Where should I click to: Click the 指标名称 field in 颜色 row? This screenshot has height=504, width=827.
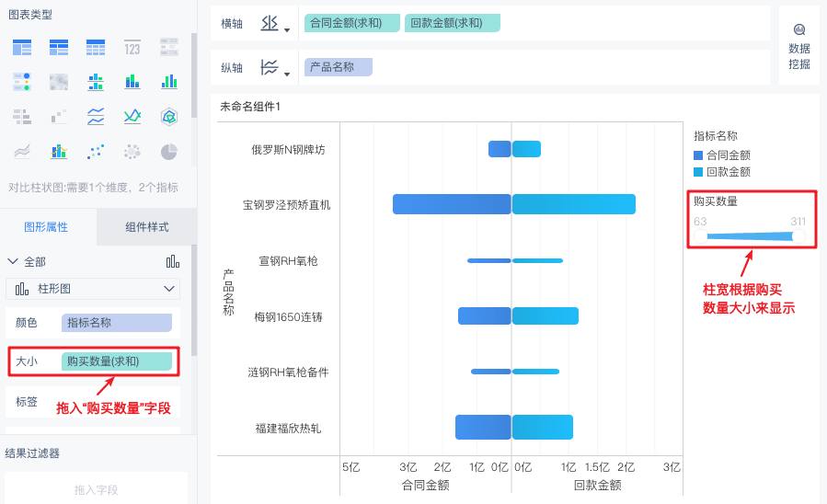[117, 323]
